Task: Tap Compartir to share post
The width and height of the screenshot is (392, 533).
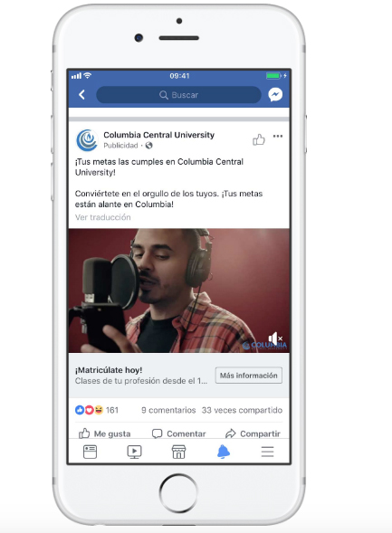Action: tap(253, 433)
